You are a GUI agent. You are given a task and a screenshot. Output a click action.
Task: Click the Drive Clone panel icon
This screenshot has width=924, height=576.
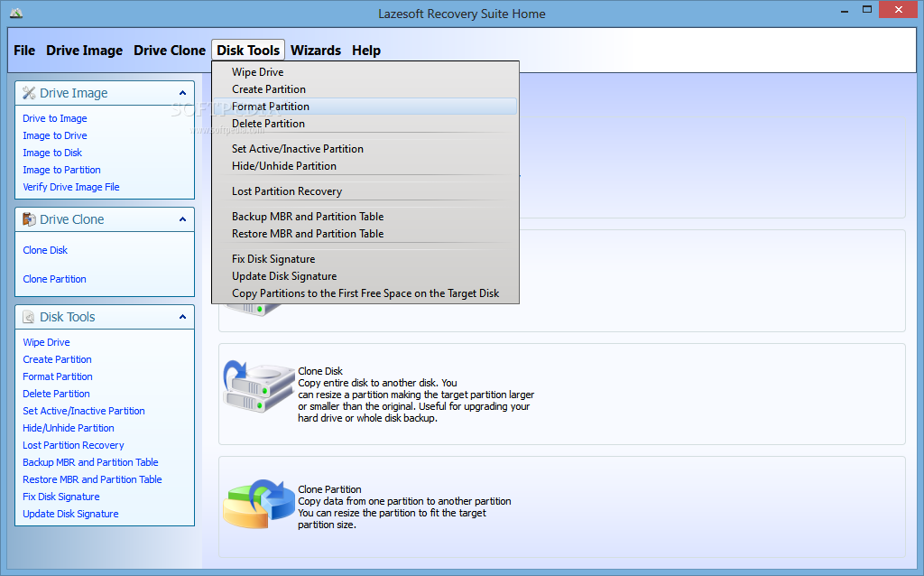(29, 219)
